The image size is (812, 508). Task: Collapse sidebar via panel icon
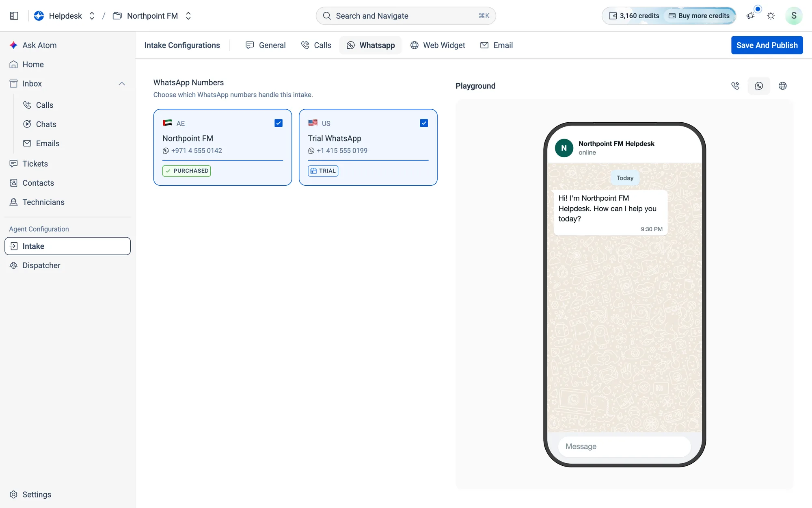[14, 16]
